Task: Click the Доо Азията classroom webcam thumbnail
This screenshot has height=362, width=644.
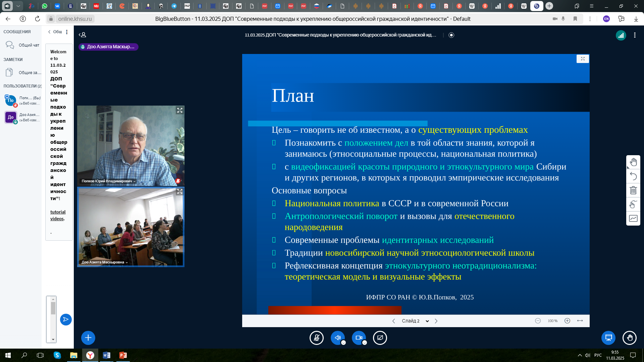Action: coord(131,227)
